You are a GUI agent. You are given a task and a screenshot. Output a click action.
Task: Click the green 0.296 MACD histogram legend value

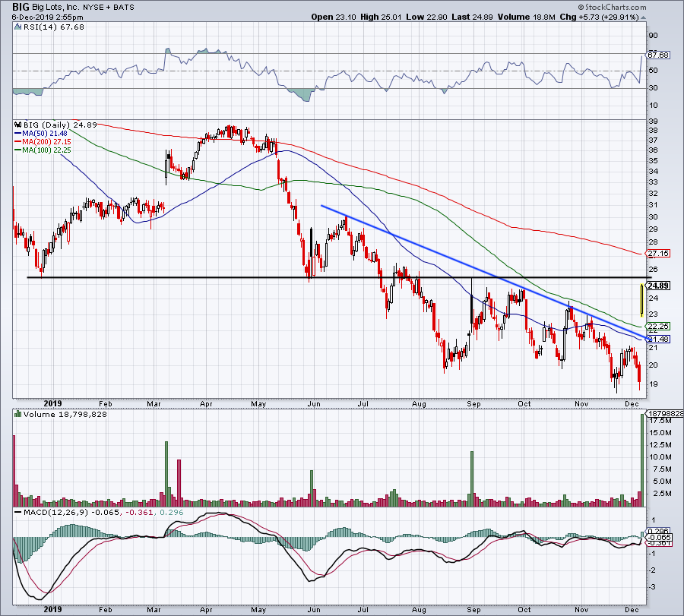pyautogui.click(x=172, y=513)
